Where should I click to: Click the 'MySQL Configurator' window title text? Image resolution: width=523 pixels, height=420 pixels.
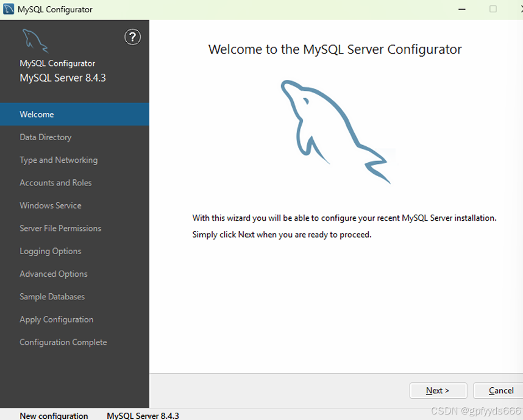click(x=55, y=9)
